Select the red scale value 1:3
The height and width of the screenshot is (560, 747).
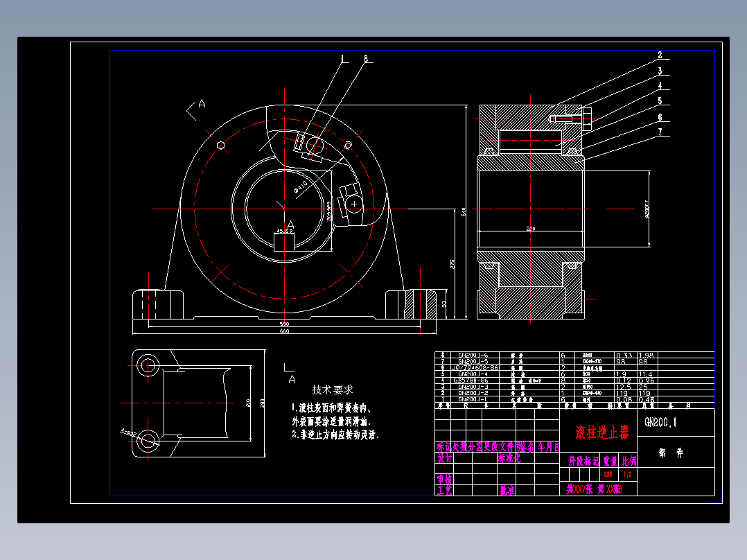point(627,474)
